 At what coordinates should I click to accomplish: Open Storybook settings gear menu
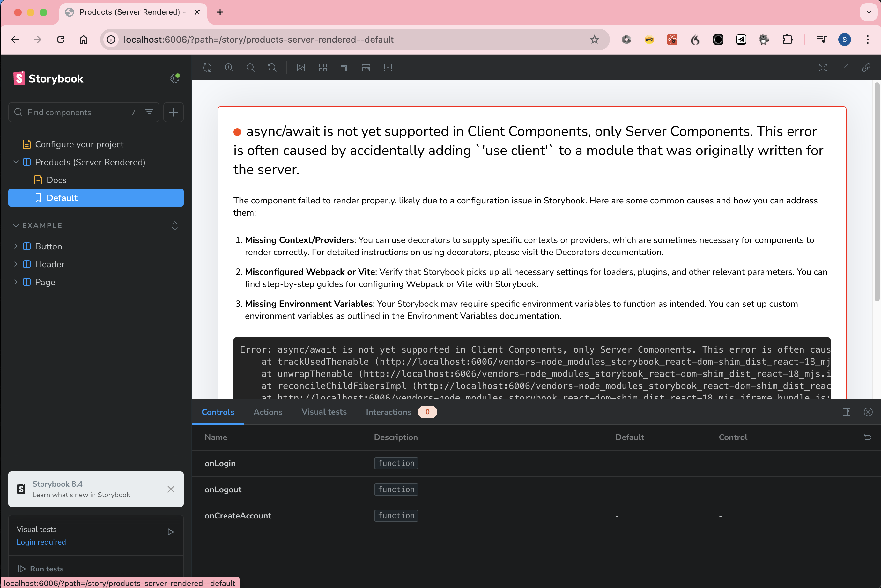[175, 78]
